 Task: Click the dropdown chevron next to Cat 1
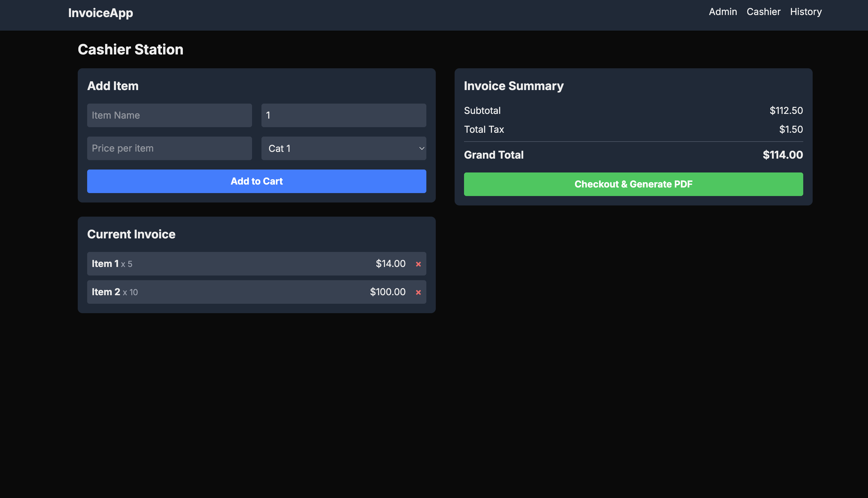pos(422,148)
